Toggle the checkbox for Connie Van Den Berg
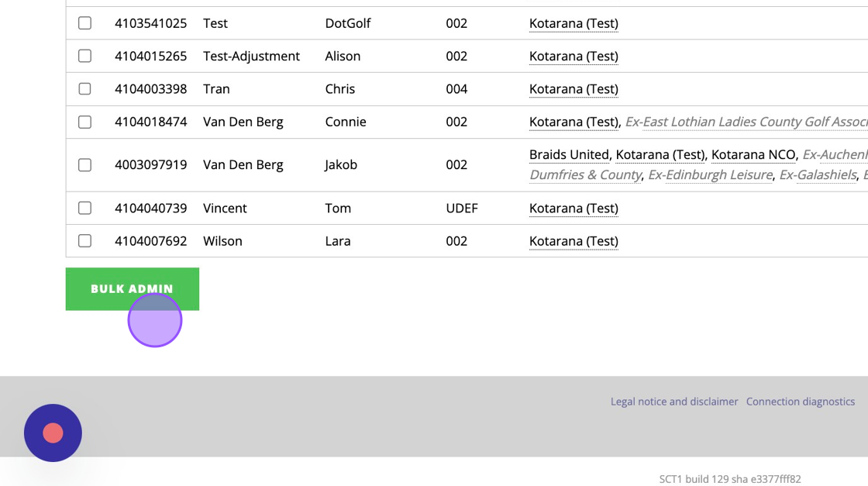868x486 pixels. [84, 122]
